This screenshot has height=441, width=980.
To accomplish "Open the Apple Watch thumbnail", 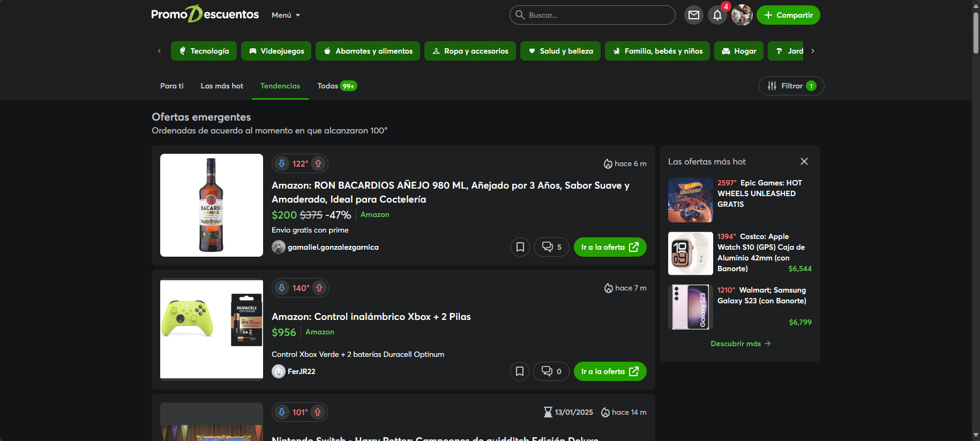I will click(691, 253).
